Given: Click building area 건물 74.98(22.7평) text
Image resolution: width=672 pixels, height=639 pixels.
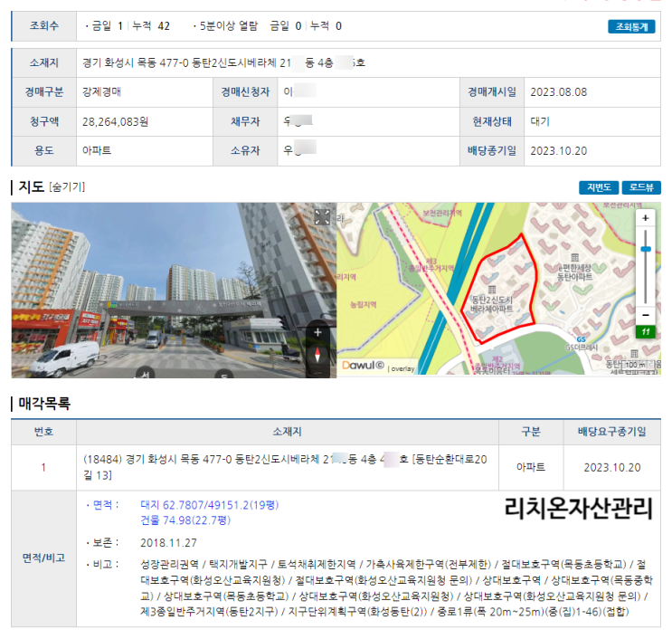Looking at the screenshot, I should tap(185, 520).
